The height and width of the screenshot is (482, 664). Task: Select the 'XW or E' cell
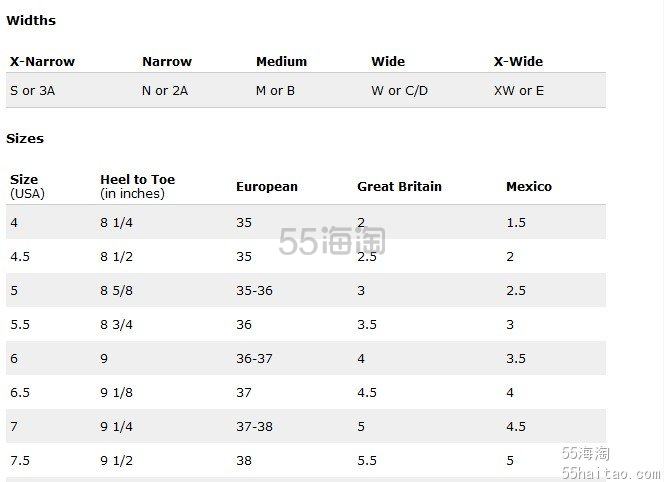click(x=519, y=91)
